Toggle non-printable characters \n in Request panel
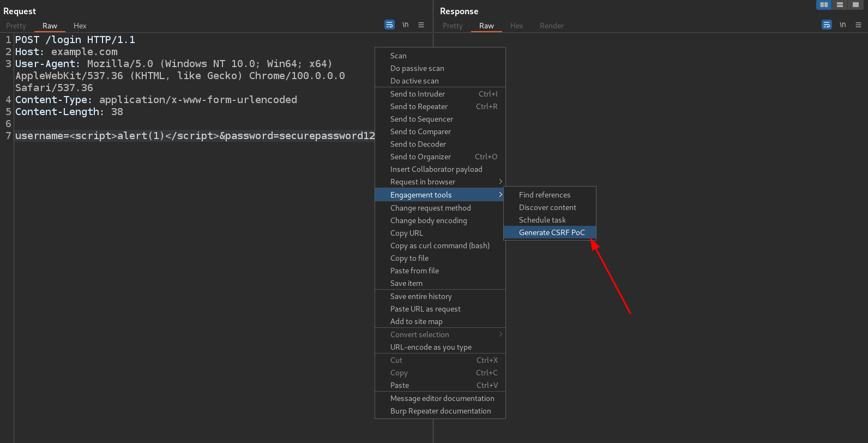This screenshot has width=868, height=443. pos(406,25)
